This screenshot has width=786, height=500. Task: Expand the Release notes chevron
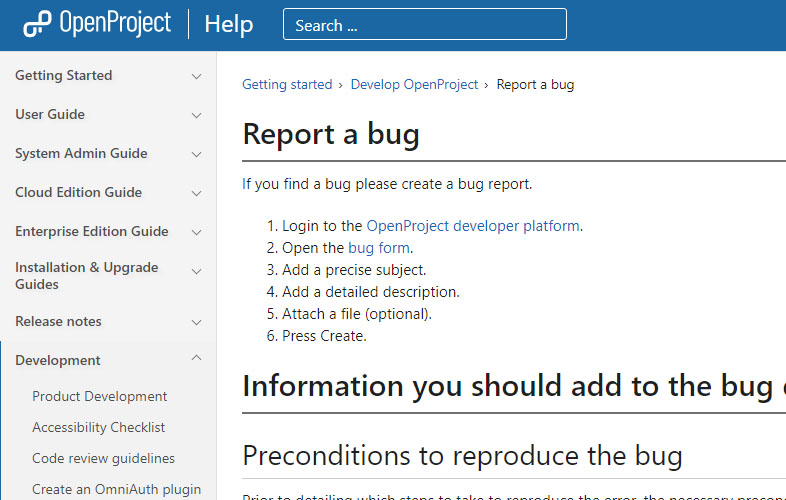196,322
